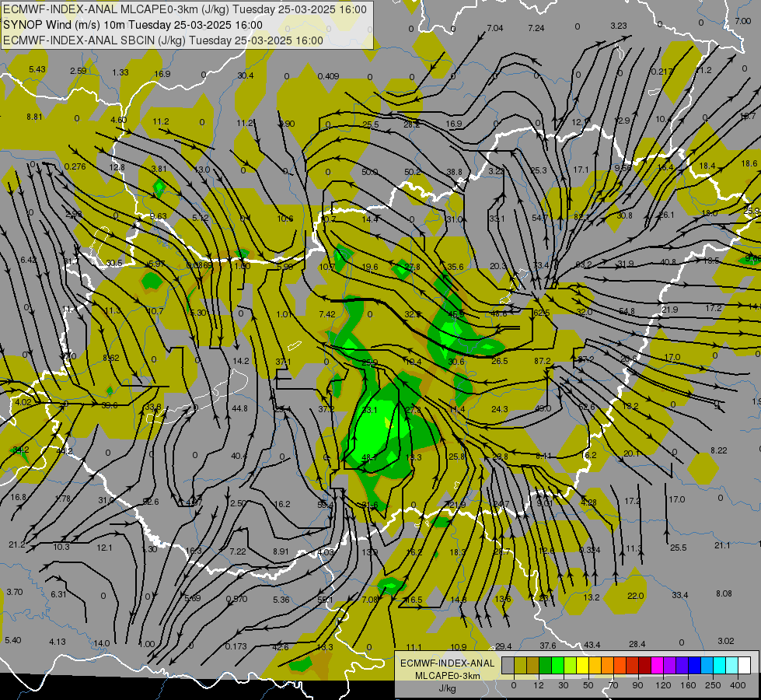Click the map value 0.409

click(x=329, y=76)
